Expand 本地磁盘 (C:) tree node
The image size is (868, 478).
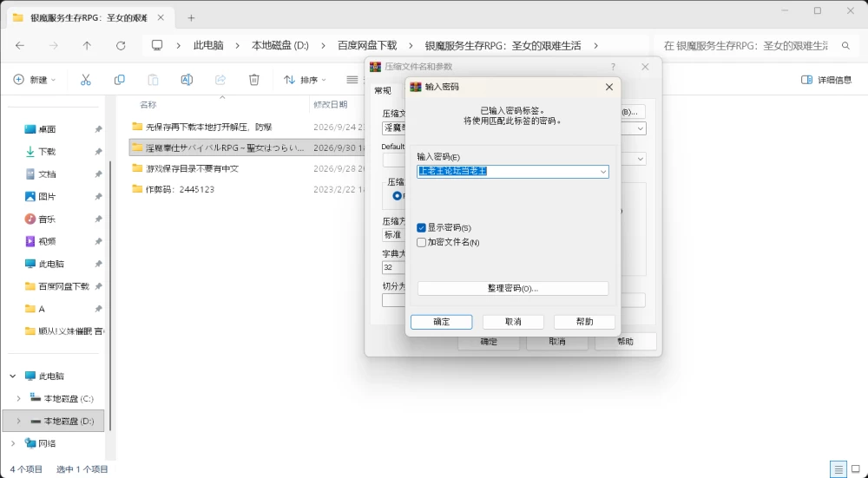(x=19, y=398)
